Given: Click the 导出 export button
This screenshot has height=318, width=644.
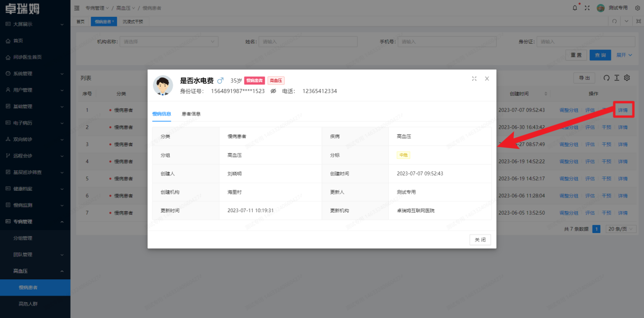Looking at the screenshot, I should 584,78.
